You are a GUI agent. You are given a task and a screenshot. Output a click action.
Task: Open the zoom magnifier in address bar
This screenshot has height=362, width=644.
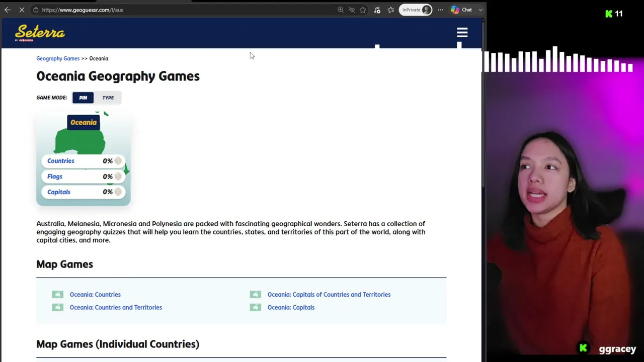[x=341, y=10]
